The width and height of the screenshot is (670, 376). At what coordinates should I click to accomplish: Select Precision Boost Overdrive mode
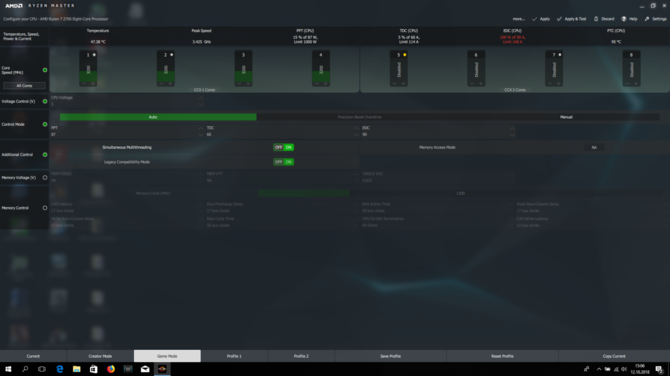point(359,117)
